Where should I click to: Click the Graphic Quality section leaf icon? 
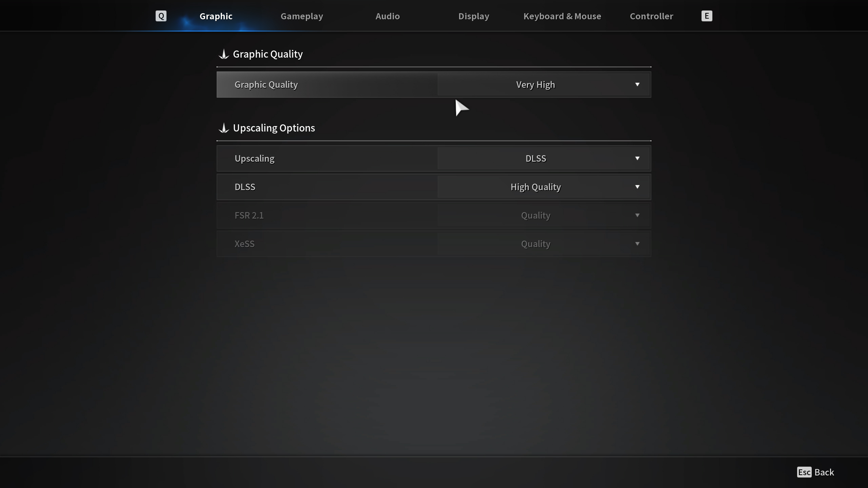pos(224,54)
